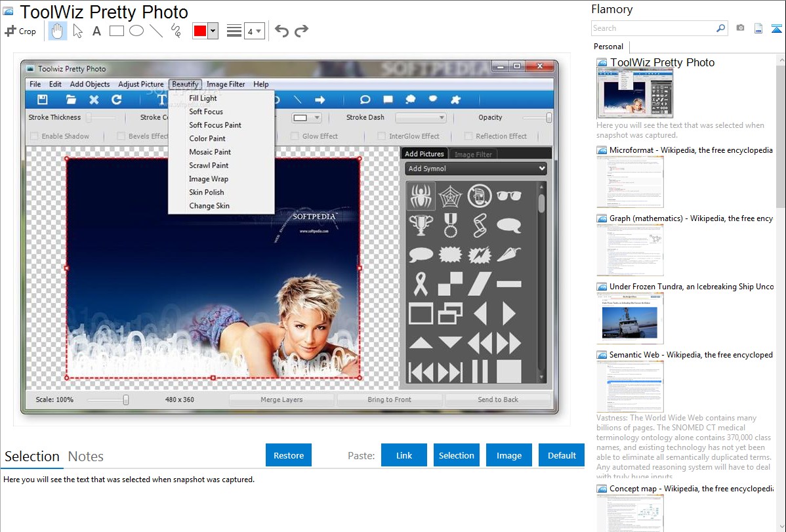Open the white fill color dropdown
This screenshot has height=532, width=786.
click(x=306, y=117)
